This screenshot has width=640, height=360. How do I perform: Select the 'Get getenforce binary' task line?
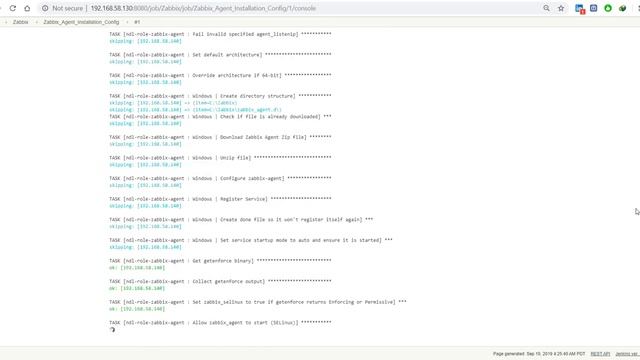coord(220,261)
